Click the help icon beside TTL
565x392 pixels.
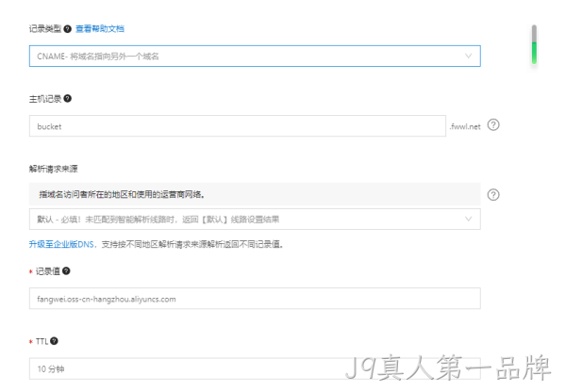tap(54, 341)
